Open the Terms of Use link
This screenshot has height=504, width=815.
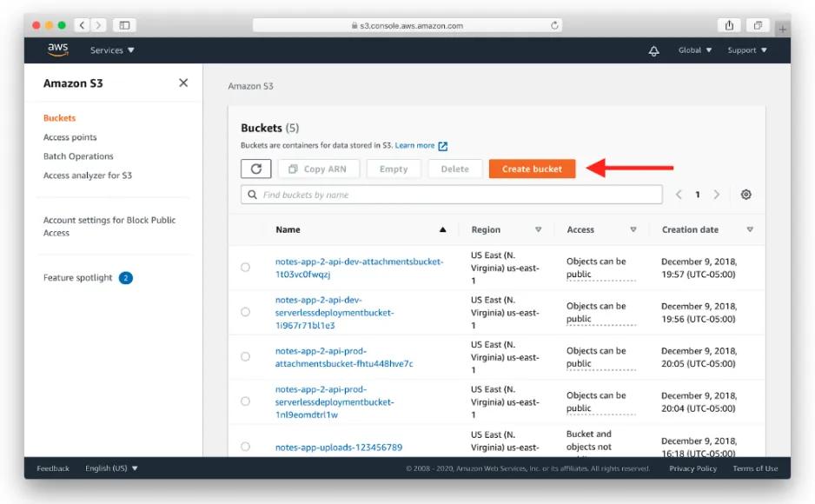pyautogui.click(x=755, y=468)
